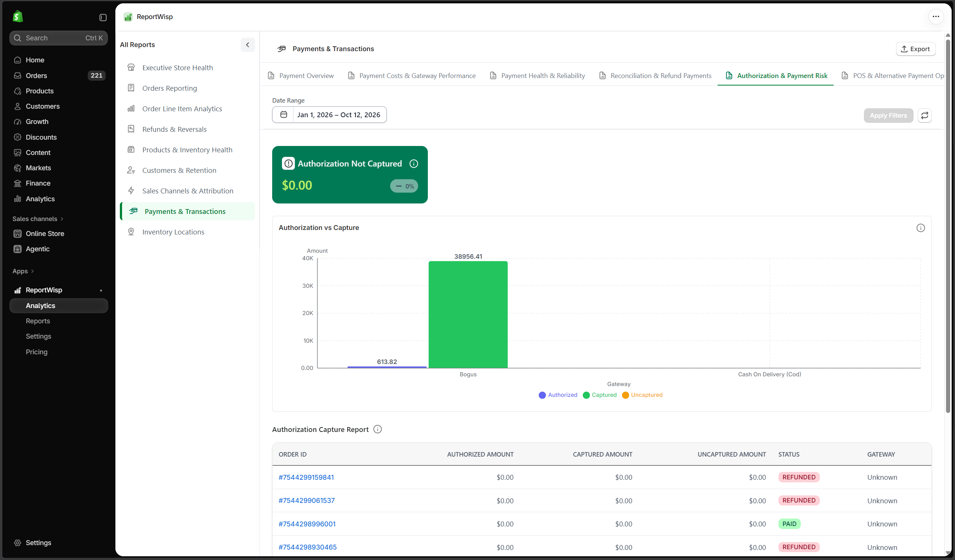
Task: Open order #7544298996001 link
Action: click(307, 524)
